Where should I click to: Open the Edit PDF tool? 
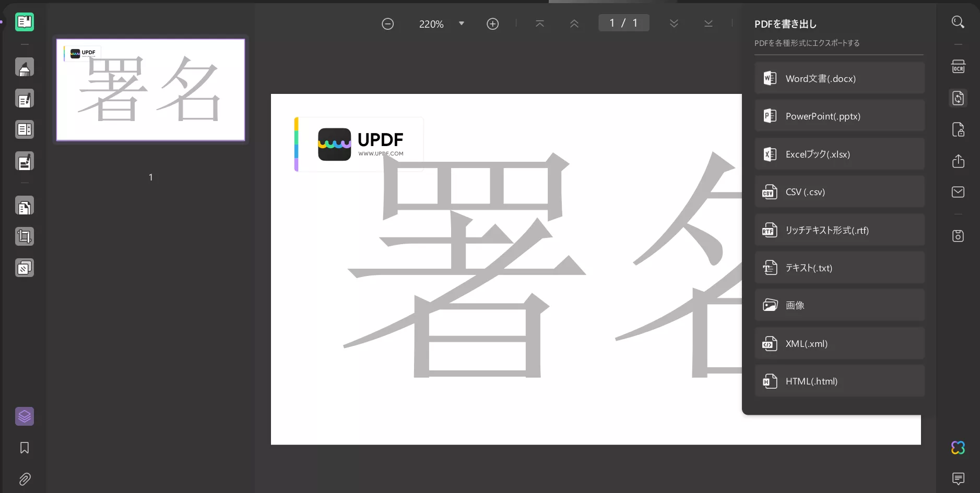click(25, 99)
